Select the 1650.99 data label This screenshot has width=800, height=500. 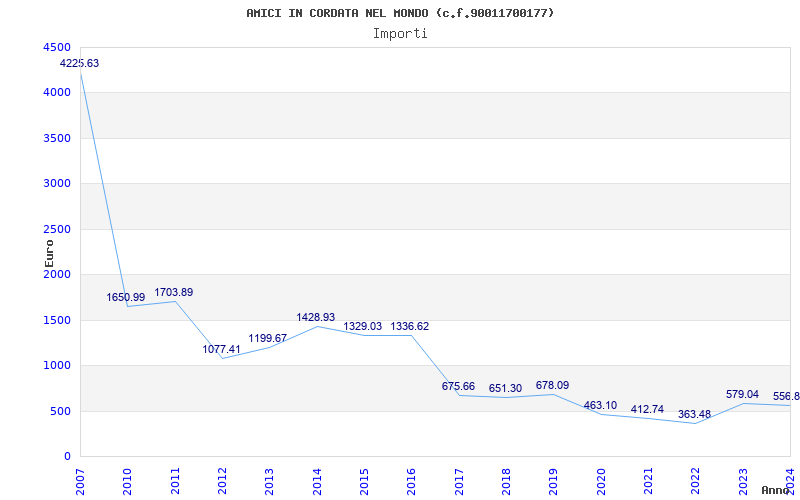click(126, 297)
